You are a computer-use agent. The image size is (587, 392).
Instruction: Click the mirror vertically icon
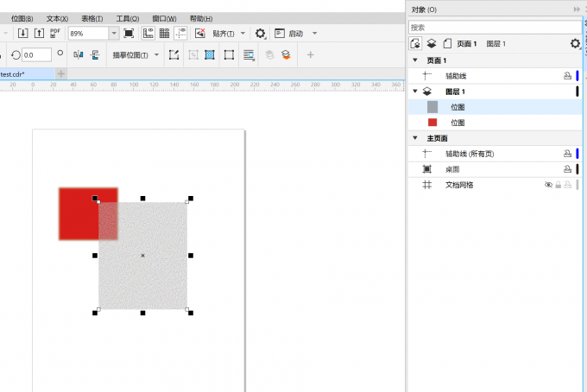(x=95, y=55)
